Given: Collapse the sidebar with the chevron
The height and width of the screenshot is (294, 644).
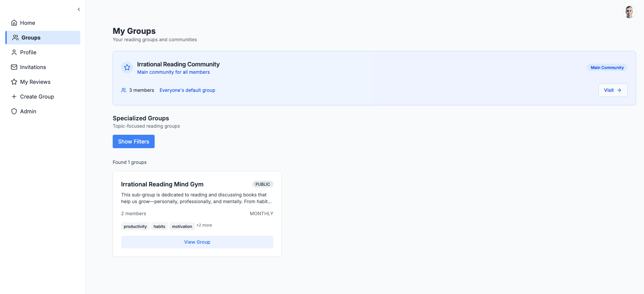Looking at the screenshot, I should coord(79,9).
